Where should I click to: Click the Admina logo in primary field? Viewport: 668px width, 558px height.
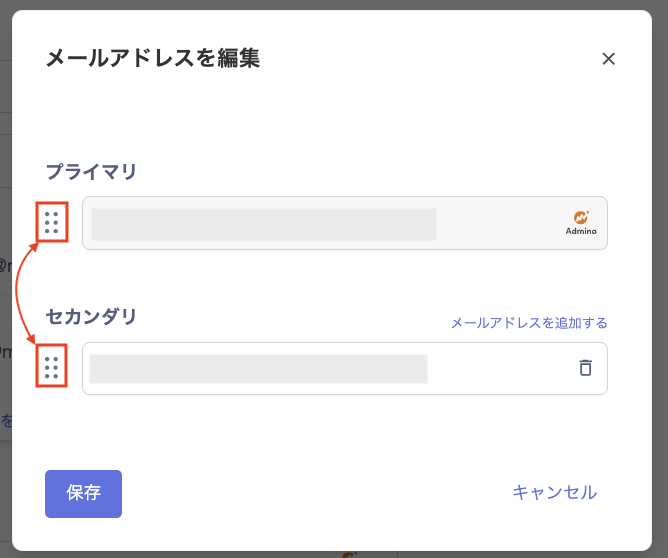[581, 216]
